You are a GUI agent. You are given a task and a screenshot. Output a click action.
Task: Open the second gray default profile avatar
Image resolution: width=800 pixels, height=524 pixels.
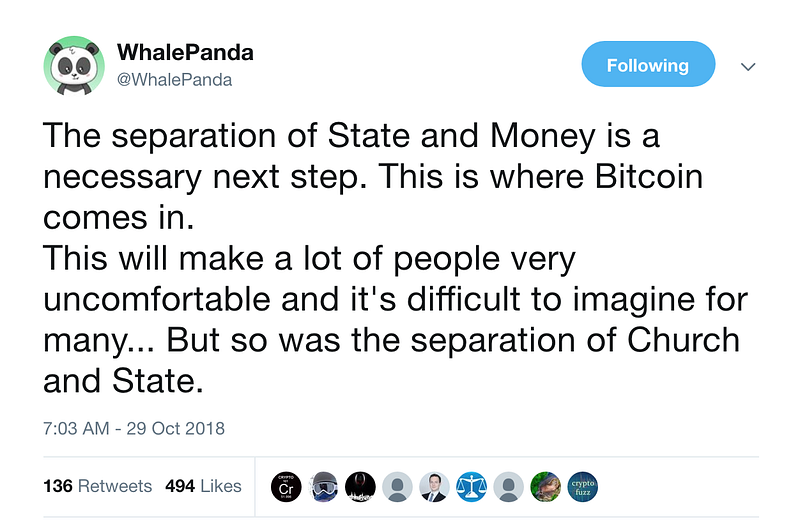[x=508, y=487]
